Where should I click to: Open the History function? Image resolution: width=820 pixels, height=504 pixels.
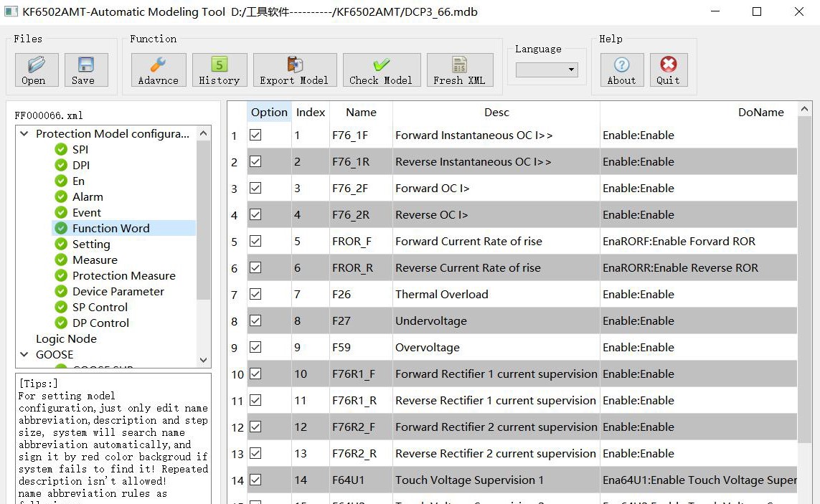coord(220,70)
